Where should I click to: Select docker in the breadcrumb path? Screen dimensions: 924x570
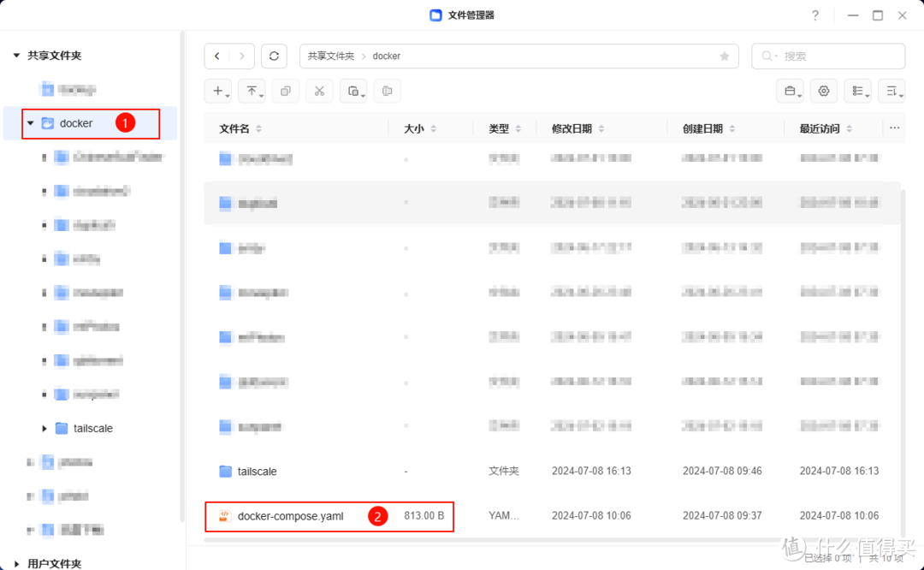[387, 56]
